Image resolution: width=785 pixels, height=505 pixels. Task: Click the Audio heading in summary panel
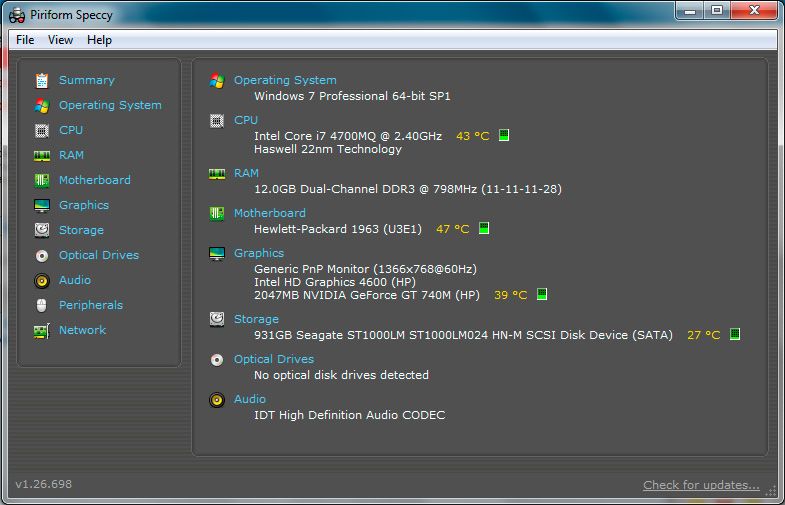(250, 399)
